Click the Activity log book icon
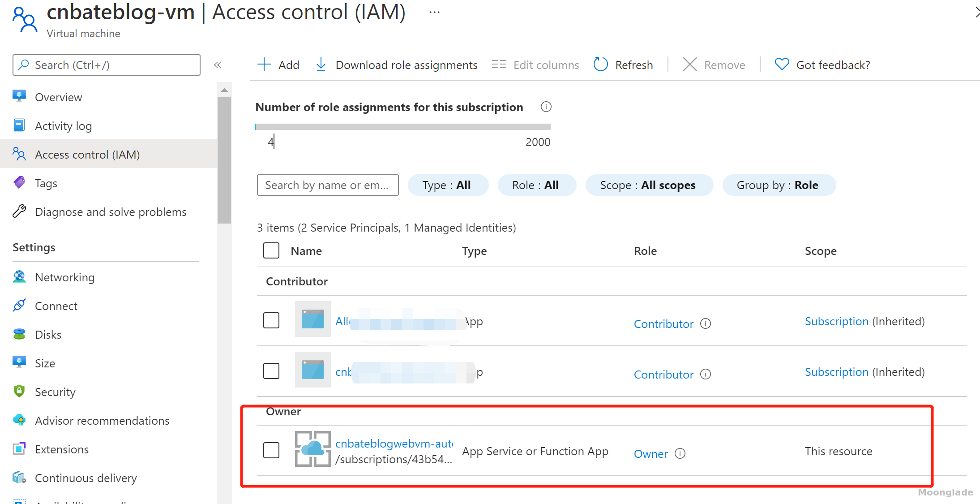The image size is (980, 504). click(19, 125)
